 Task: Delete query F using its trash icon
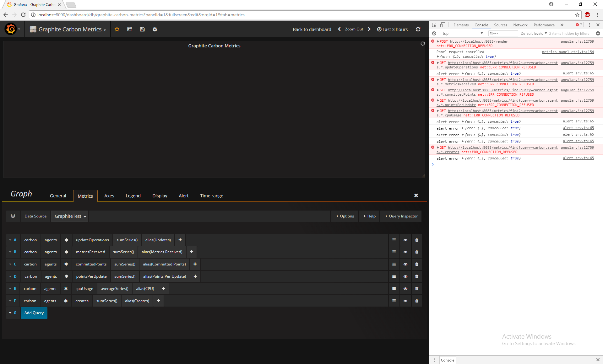(x=416, y=301)
